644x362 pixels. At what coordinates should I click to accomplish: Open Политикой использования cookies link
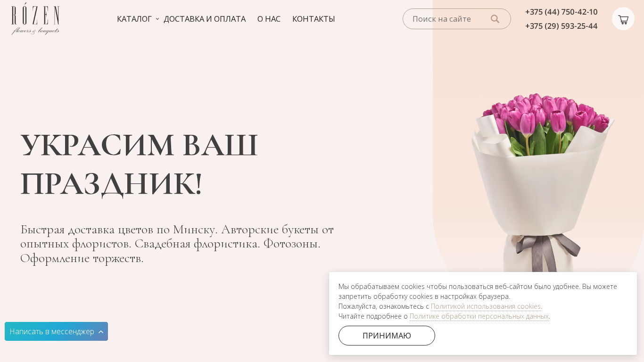tap(486, 306)
